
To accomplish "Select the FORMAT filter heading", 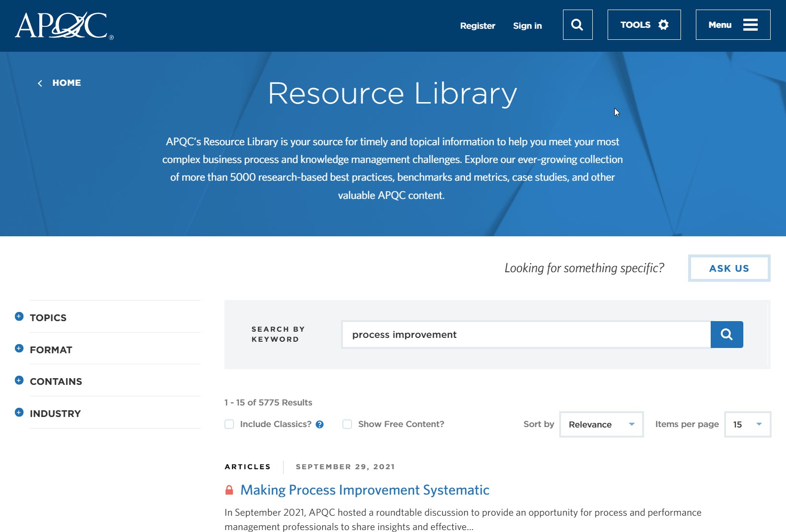I will [51, 350].
